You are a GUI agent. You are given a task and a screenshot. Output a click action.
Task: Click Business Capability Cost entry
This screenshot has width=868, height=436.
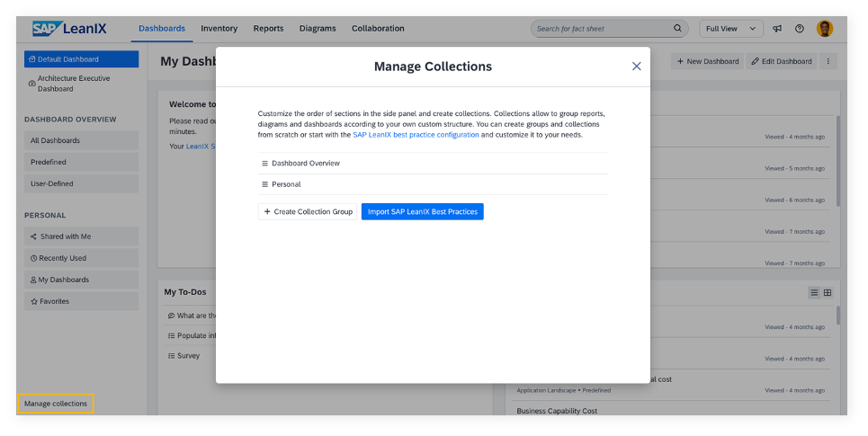click(557, 411)
